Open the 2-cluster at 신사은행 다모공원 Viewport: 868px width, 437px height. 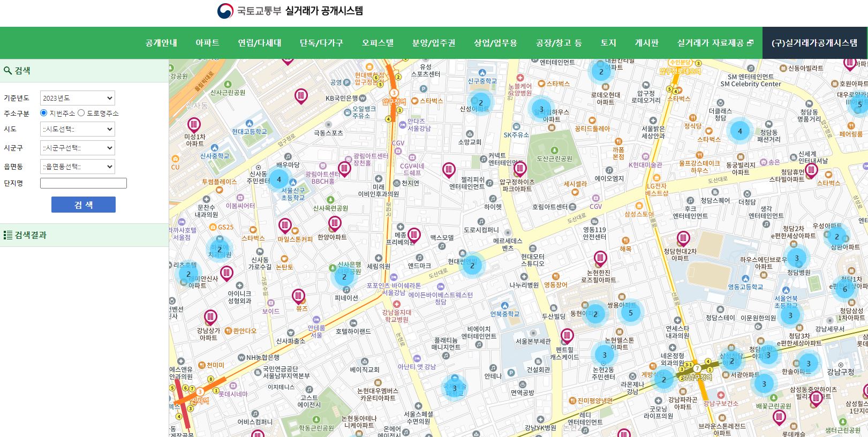tap(344, 276)
